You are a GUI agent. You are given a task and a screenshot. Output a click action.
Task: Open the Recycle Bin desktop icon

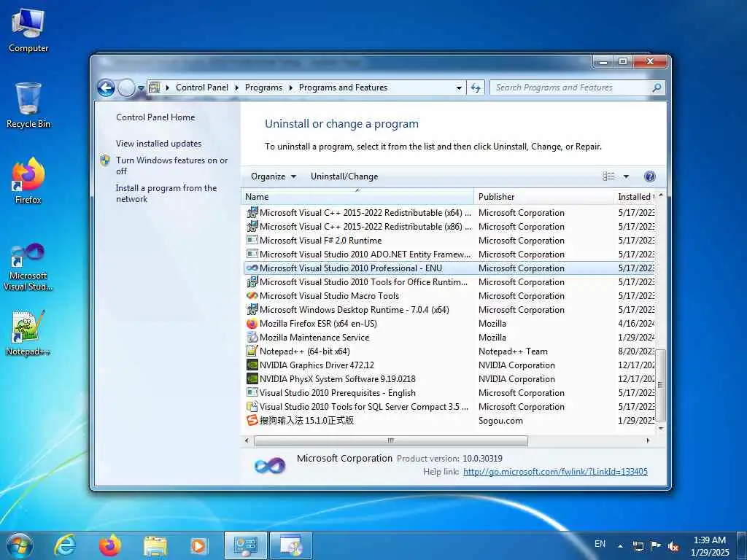[x=28, y=106]
